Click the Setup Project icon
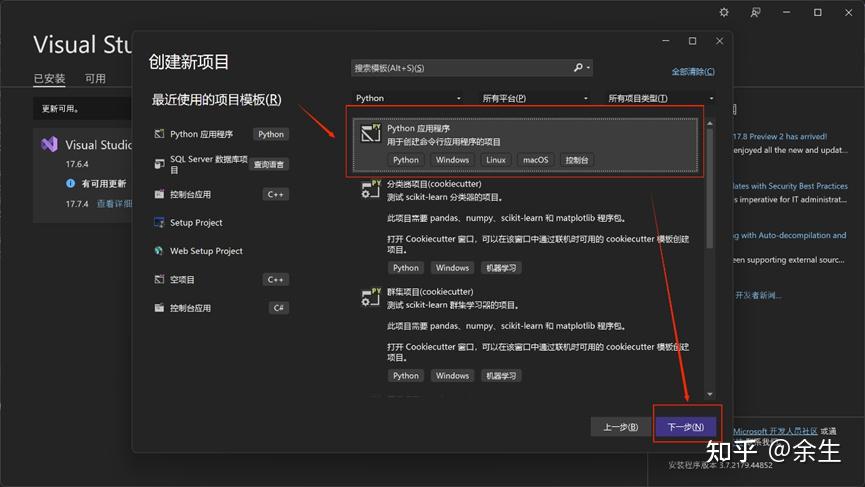865x487 pixels. [x=159, y=222]
